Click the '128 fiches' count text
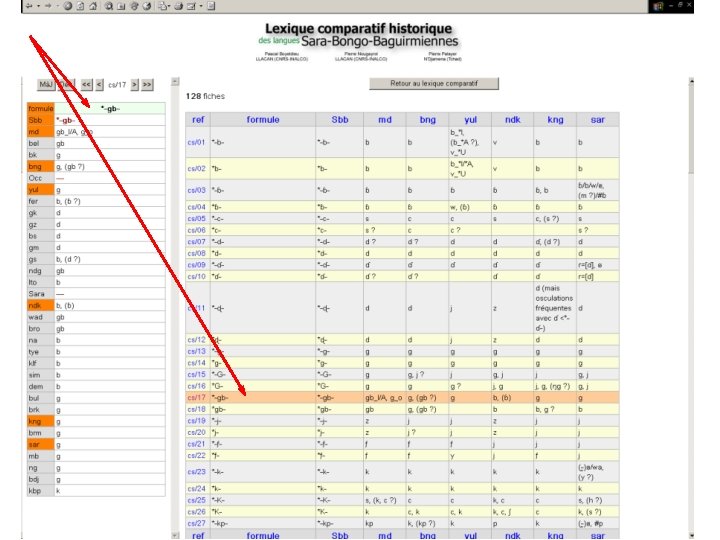The height and width of the screenshot is (540, 720). (x=205, y=96)
